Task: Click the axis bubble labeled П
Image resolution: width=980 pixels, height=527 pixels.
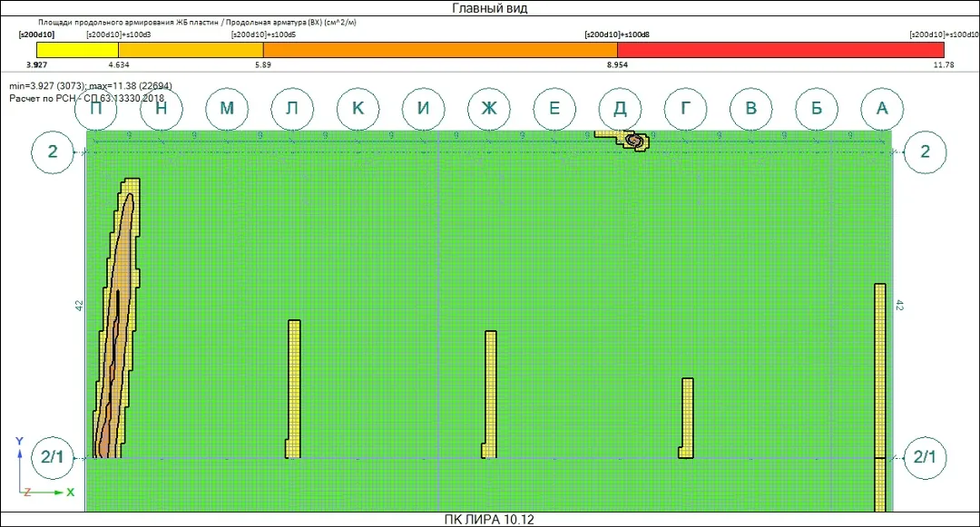Action: (x=95, y=109)
